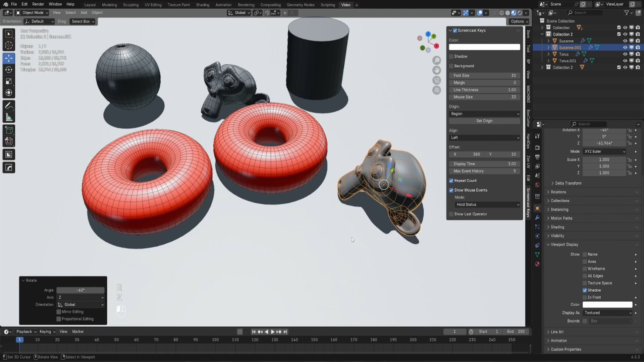644x362 pixels.
Task: Switch to the Shading workspace tab
Action: point(202,5)
